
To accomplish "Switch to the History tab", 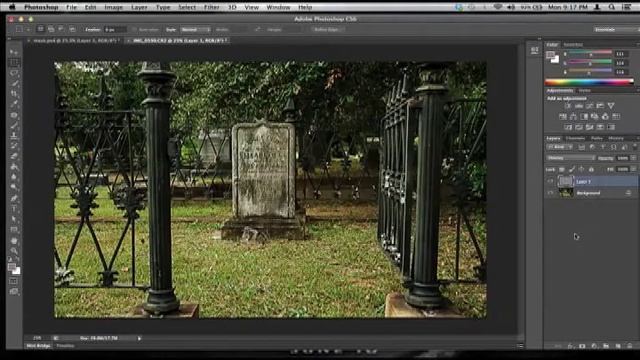I will [x=616, y=138].
